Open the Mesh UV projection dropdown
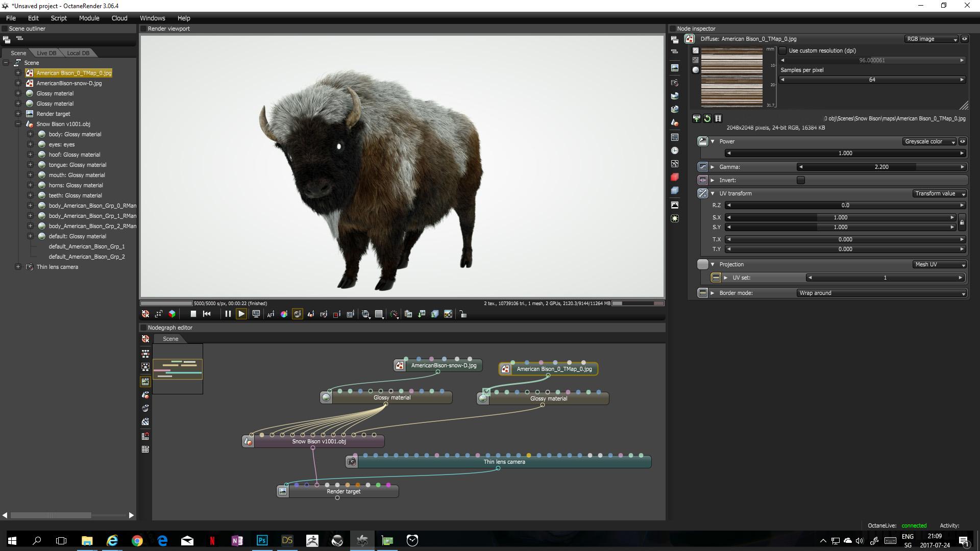 [939, 264]
